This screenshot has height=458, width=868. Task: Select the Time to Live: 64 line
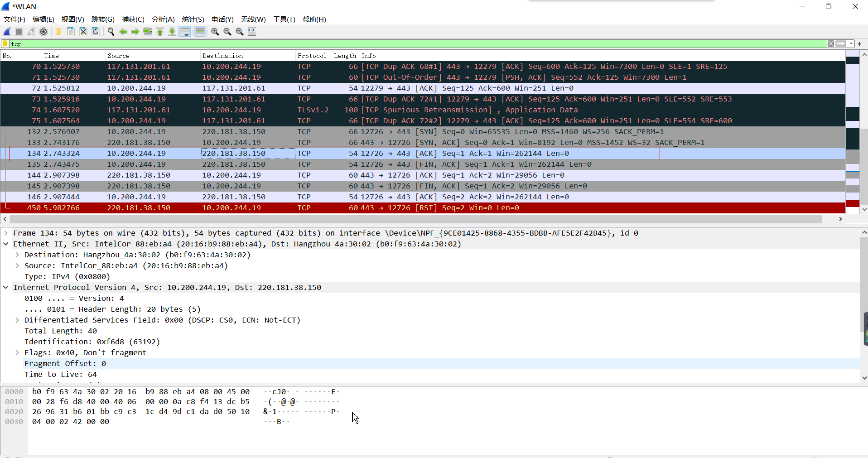click(442, 374)
